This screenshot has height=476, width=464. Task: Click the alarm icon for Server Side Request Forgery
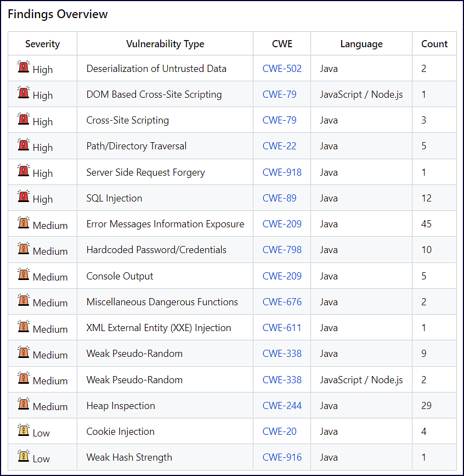coord(24,171)
